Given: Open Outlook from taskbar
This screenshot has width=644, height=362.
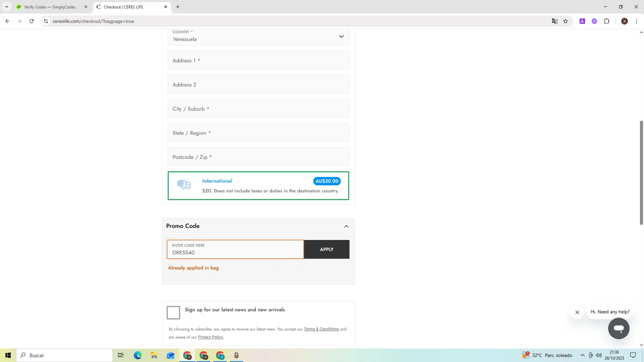Looking at the screenshot, I should click(170, 355).
